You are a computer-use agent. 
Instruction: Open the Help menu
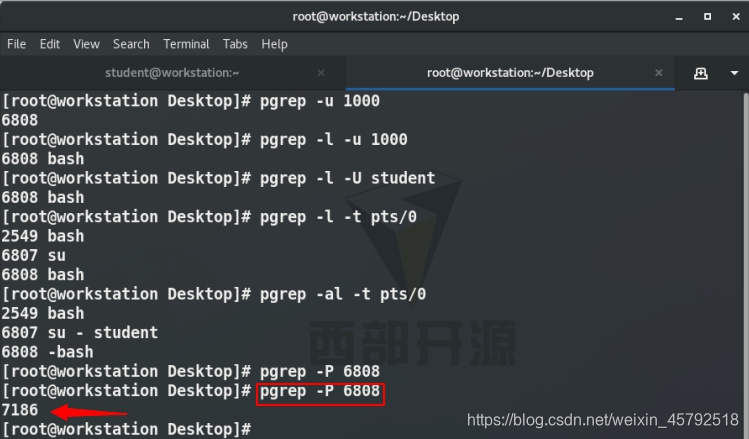coord(274,44)
